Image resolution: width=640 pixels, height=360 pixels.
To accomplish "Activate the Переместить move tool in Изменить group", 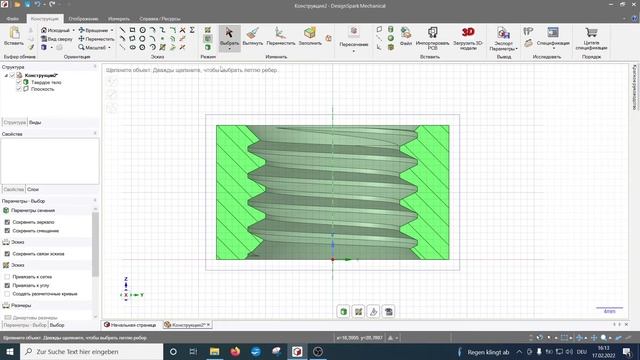I will pyautogui.click(x=280, y=36).
